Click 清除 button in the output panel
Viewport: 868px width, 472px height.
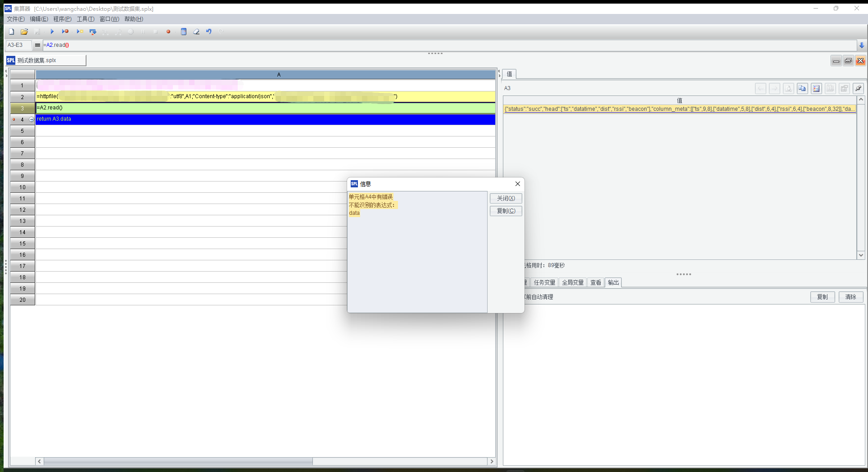click(x=850, y=297)
